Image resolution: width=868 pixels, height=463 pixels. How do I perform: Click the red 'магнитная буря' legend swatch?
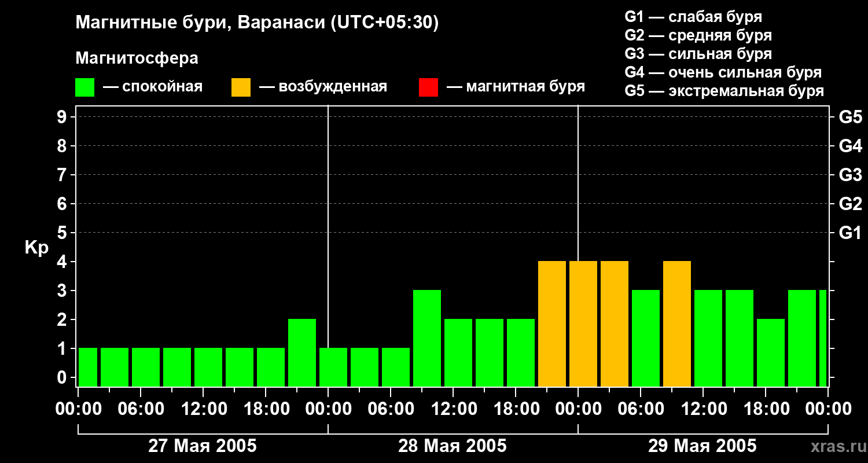428,87
